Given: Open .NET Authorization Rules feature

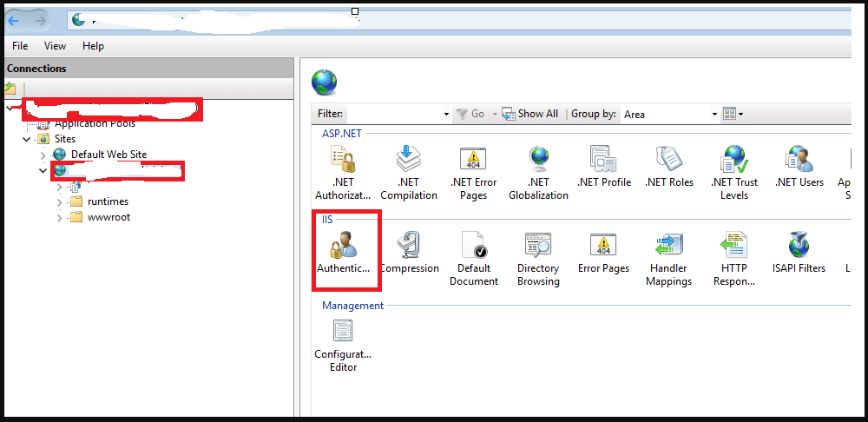Looking at the screenshot, I should [342, 172].
